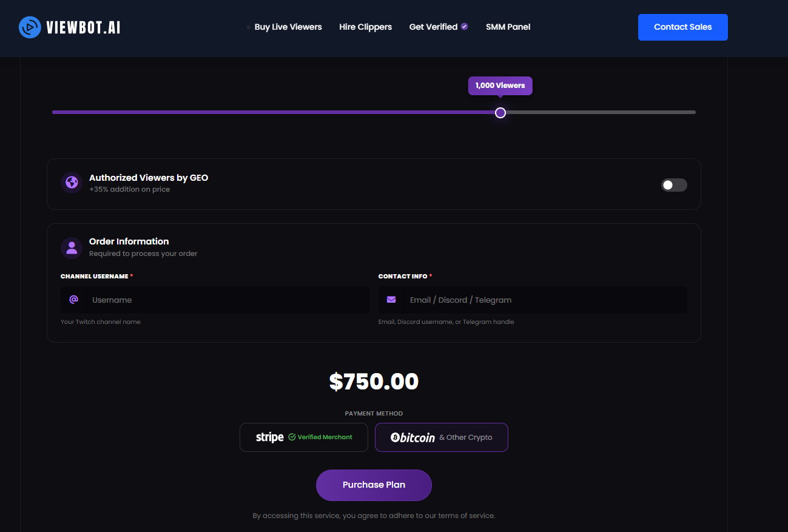Choose Bitcoin & Other Crypto payment
The width and height of the screenshot is (788, 532).
pos(442,437)
